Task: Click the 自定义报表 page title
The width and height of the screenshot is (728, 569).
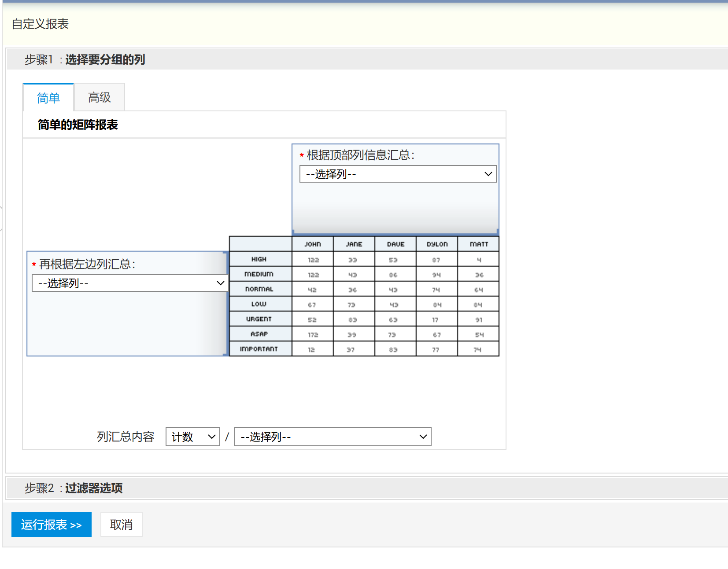Action: [41, 24]
